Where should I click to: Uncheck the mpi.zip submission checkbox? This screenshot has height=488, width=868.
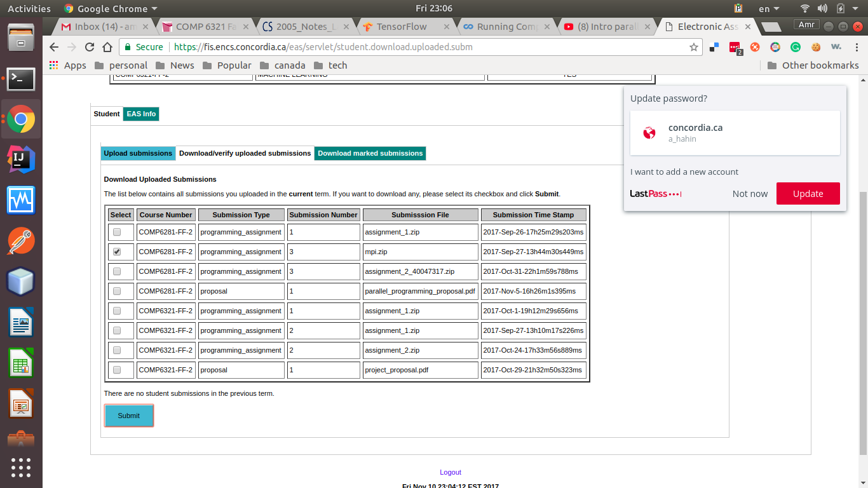click(x=117, y=252)
